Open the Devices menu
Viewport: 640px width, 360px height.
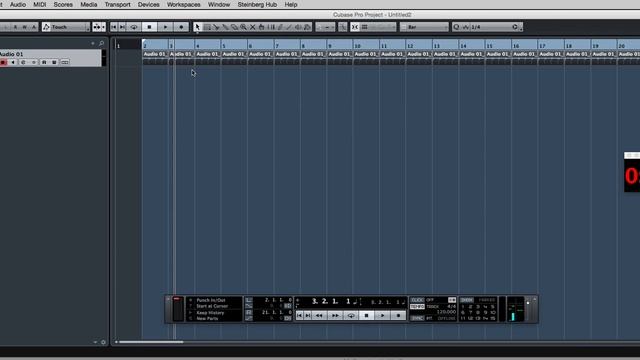point(149,4)
